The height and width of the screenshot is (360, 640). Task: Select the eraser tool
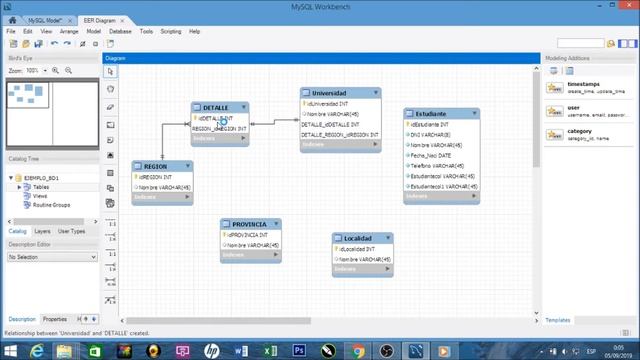point(110,107)
